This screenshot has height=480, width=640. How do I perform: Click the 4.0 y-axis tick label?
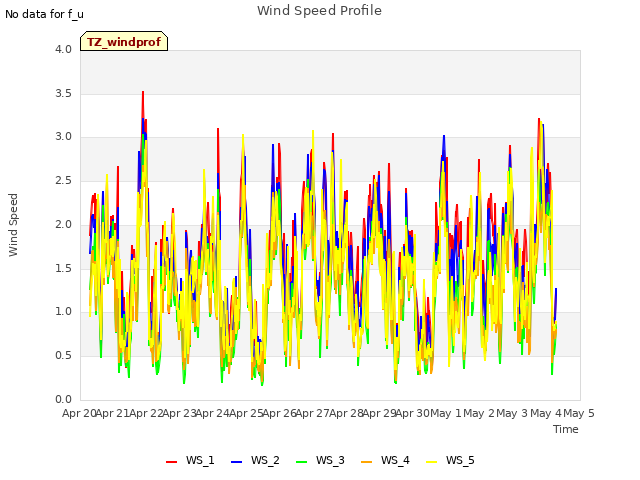point(63,49)
